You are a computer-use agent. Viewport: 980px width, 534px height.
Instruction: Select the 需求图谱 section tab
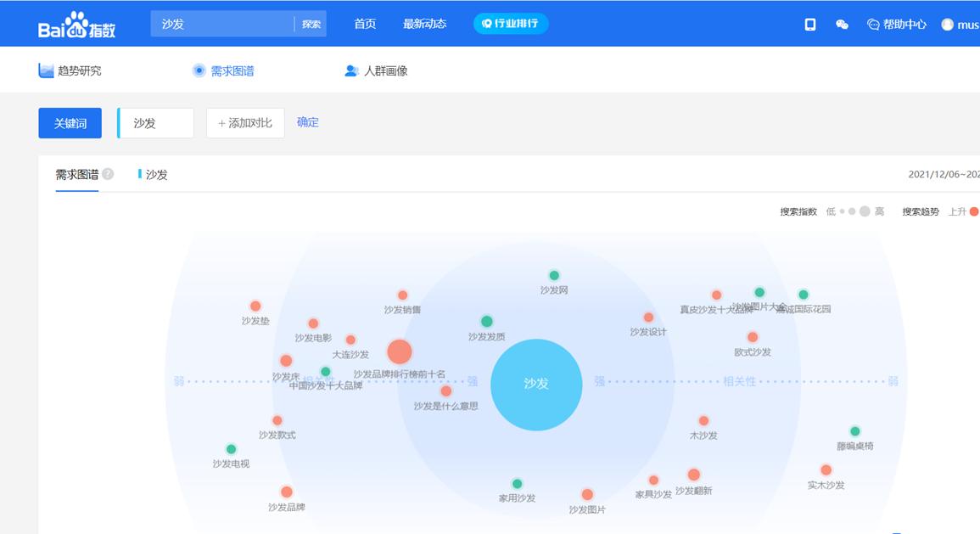77,174
